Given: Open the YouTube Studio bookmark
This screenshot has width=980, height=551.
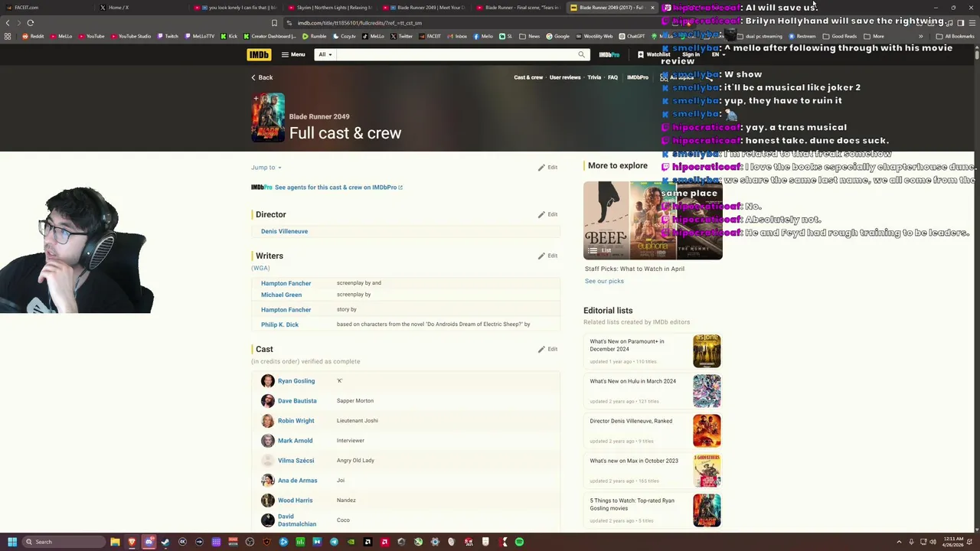Looking at the screenshot, I should (x=130, y=36).
